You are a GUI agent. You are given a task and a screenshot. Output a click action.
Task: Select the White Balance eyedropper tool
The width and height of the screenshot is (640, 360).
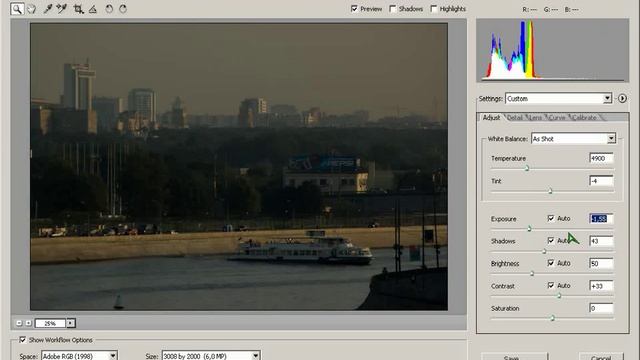[48, 9]
